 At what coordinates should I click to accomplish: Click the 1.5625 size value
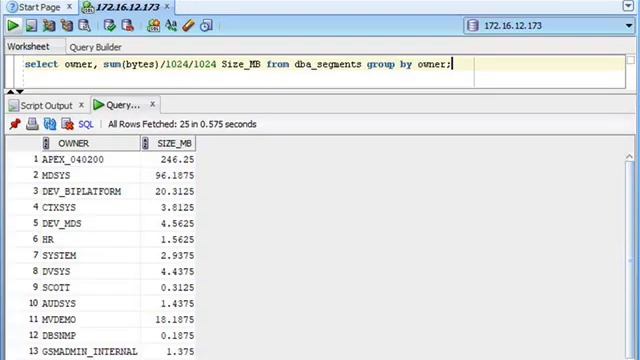pyautogui.click(x=177, y=240)
